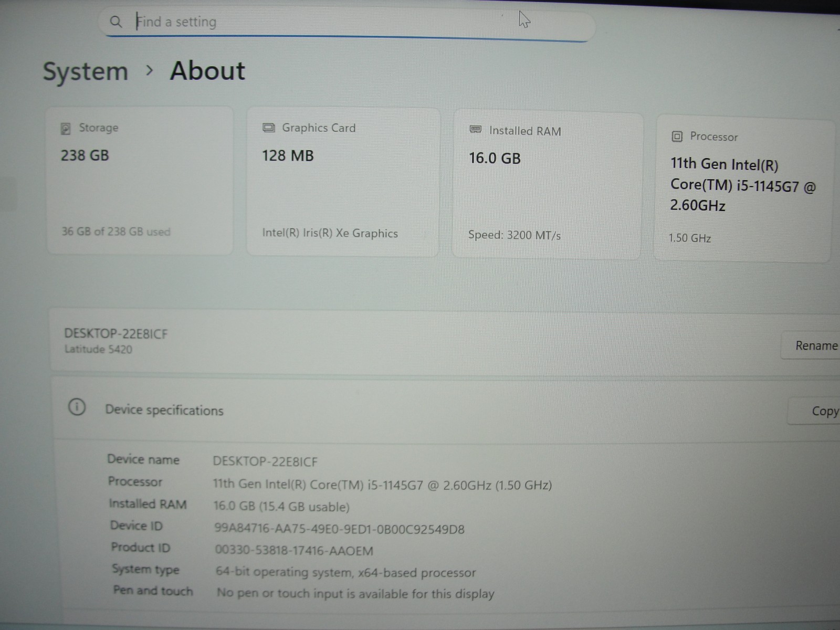Select the Device ID value 99A84716-AA75...

339,529
